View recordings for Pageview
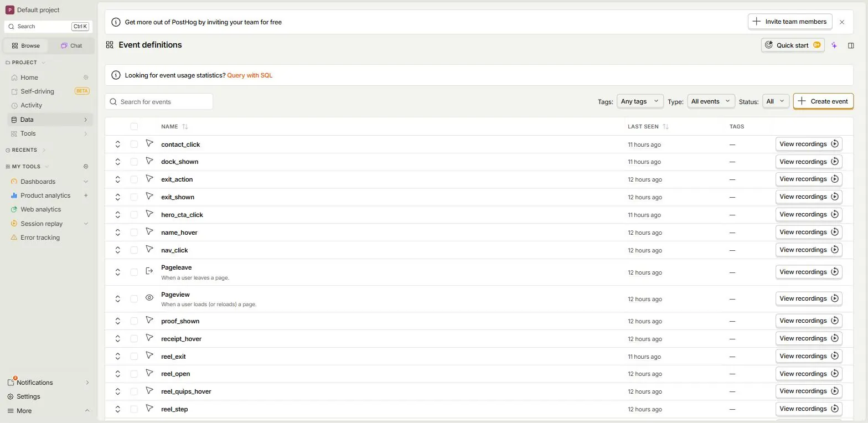The width and height of the screenshot is (868, 423). tap(809, 298)
